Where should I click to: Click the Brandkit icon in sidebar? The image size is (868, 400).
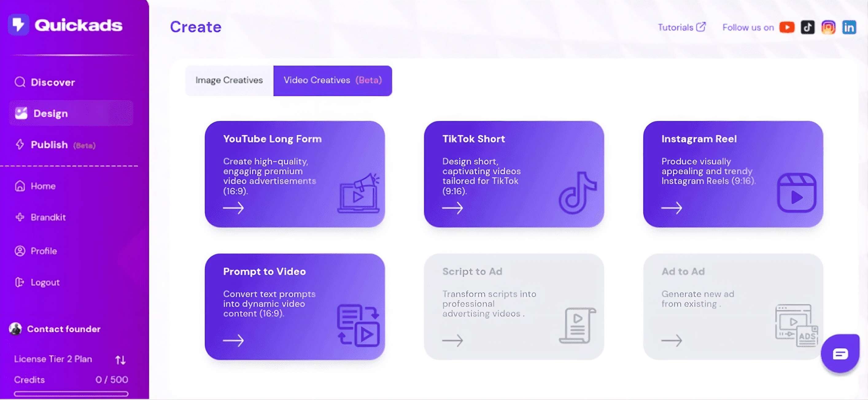pos(20,217)
